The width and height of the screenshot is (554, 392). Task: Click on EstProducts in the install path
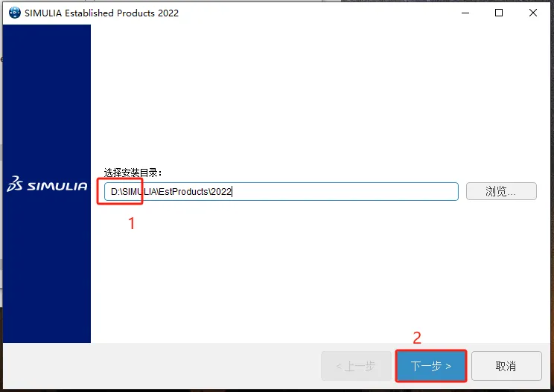pyautogui.click(x=183, y=192)
